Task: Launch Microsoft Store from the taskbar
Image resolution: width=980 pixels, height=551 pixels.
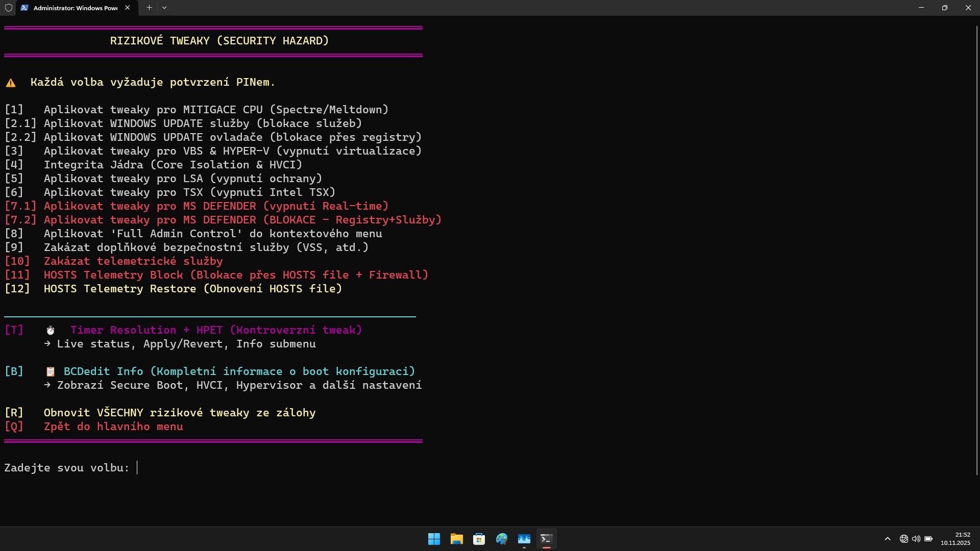Action: point(479,539)
